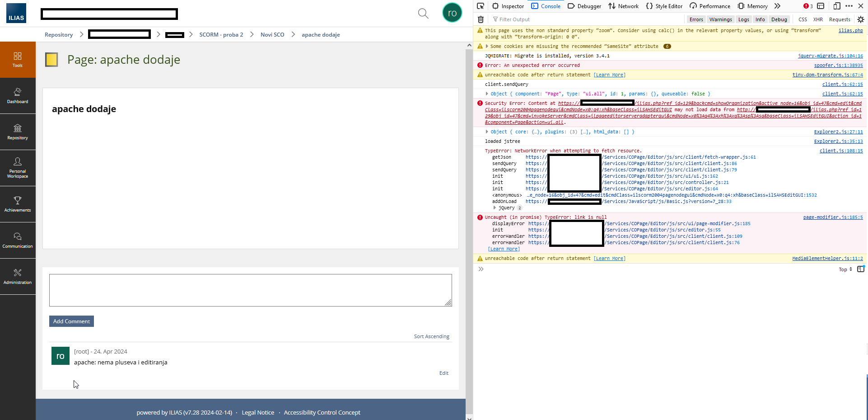This screenshot has width=868, height=420.
Task: Click the Add Comment button
Action: 71,321
